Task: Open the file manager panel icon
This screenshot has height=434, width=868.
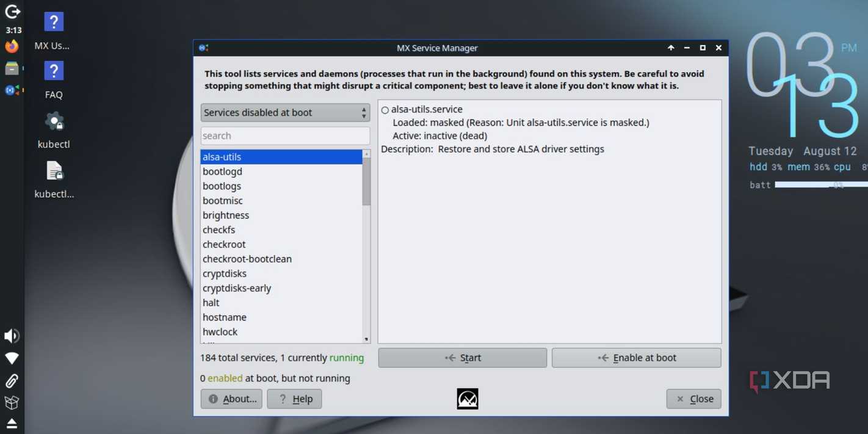Action: coord(12,68)
